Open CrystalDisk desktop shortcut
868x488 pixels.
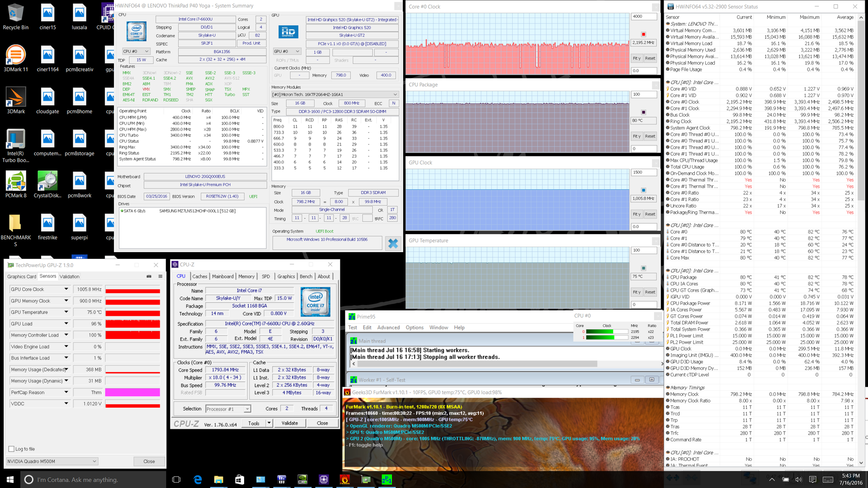[47, 184]
